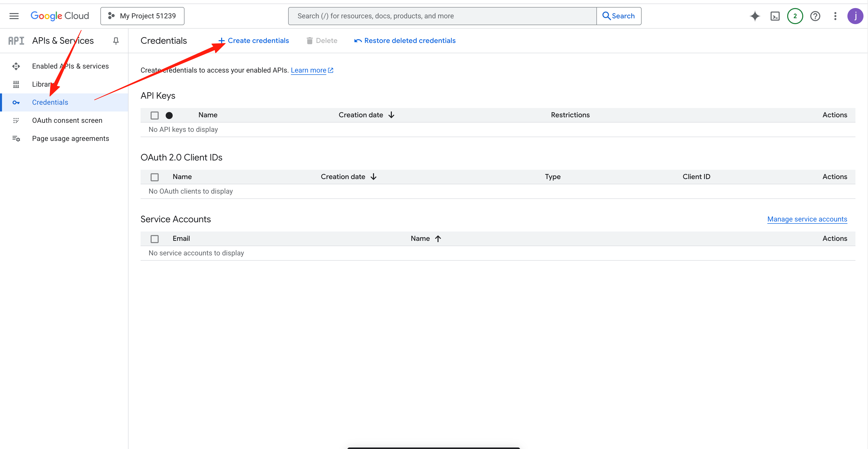Sort Service Accounts by Name ascending
This screenshot has width=868, height=449.
[x=426, y=238]
